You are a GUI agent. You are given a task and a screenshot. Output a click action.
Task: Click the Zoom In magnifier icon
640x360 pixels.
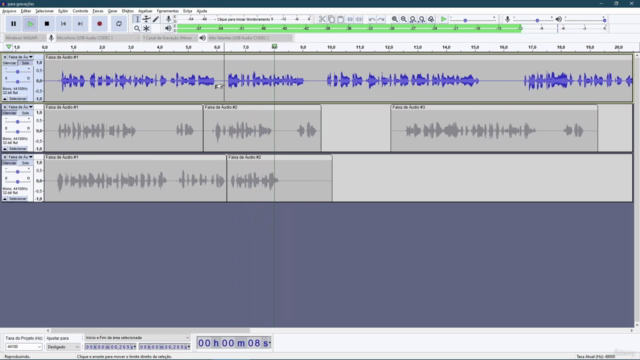pyautogui.click(x=395, y=19)
